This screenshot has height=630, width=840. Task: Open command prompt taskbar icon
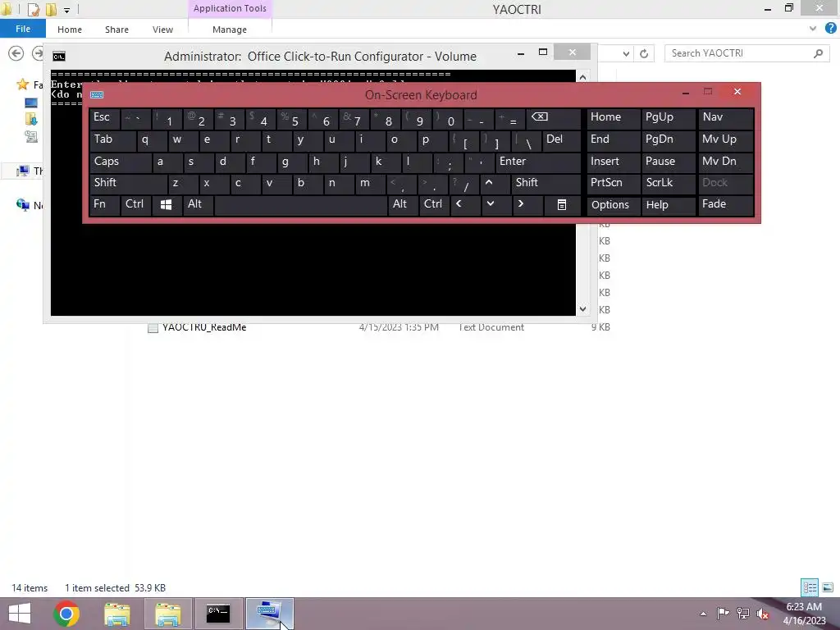[x=218, y=614]
